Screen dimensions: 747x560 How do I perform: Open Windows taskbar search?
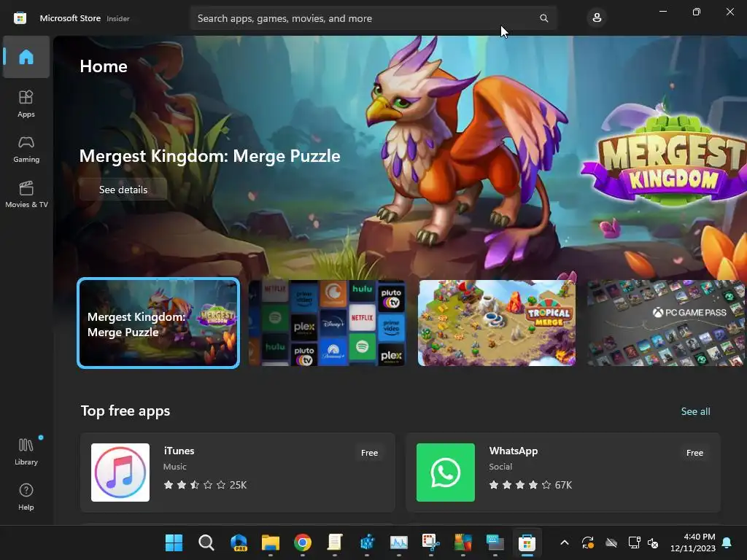(x=206, y=542)
